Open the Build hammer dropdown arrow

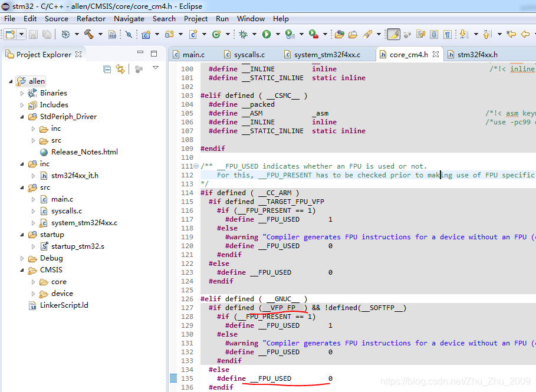100,34
